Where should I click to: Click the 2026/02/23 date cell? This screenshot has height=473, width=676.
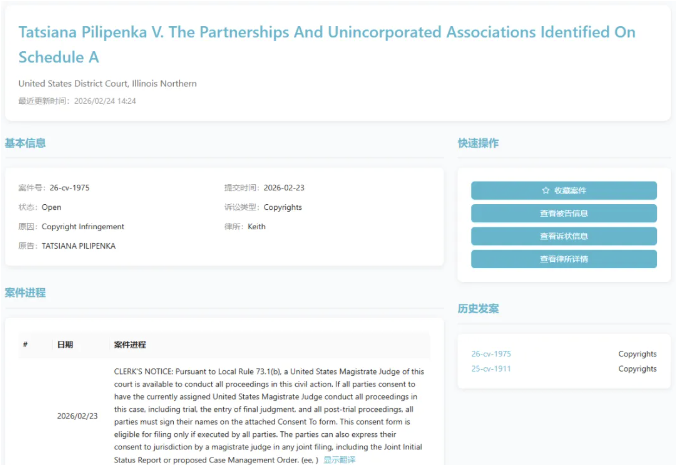(77, 415)
